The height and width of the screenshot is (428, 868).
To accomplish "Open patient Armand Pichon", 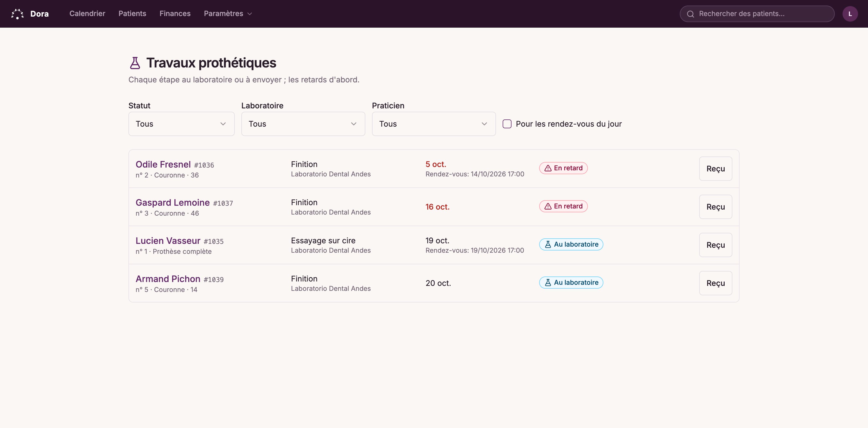I will coord(168,279).
